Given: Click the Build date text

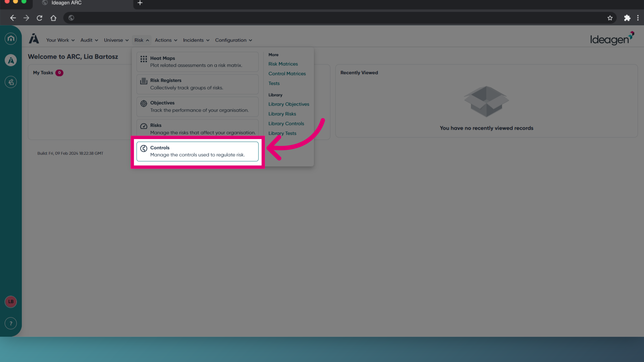Looking at the screenshot, I should [x=70, y=154].
